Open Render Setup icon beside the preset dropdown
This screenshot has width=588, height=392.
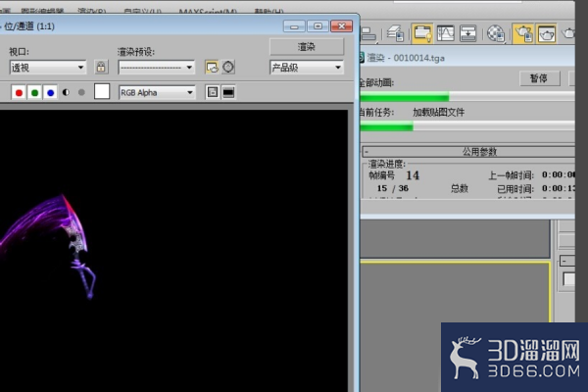click(212, 68)
